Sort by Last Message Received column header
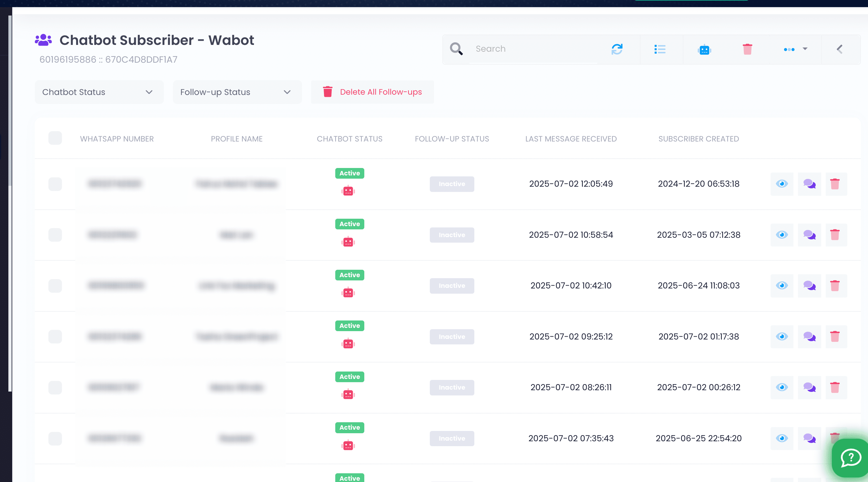 pos(571,139)
